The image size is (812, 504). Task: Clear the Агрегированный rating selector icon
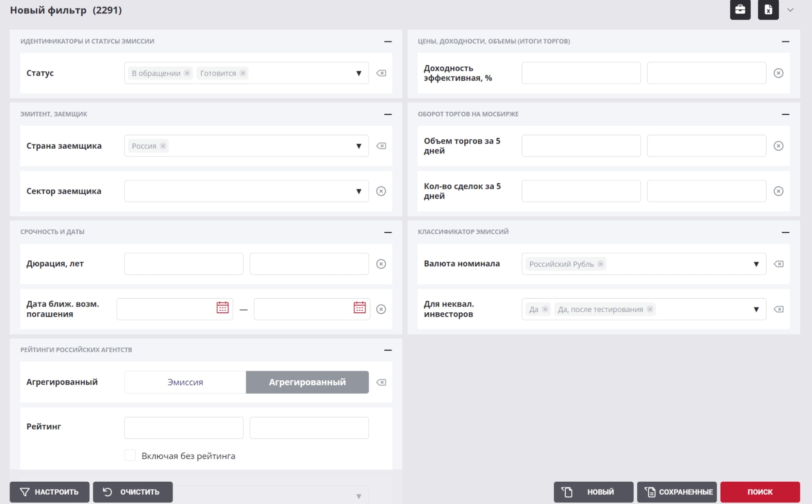[381, 382]
